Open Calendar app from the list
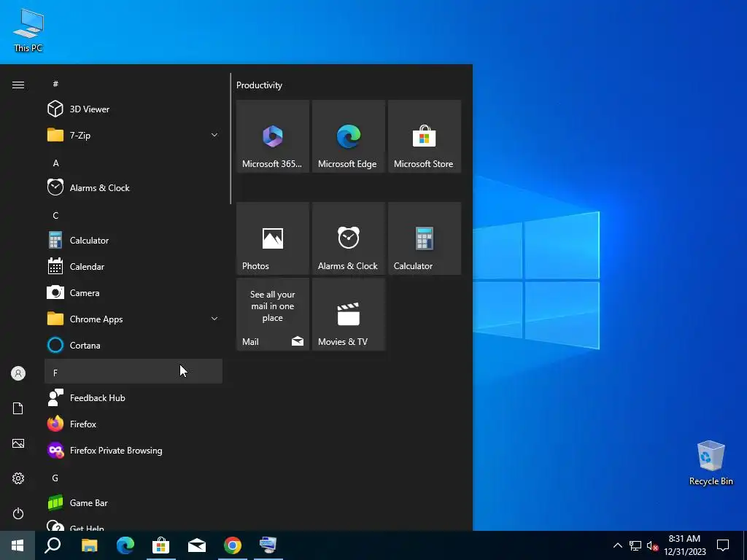 pos(133,266)
